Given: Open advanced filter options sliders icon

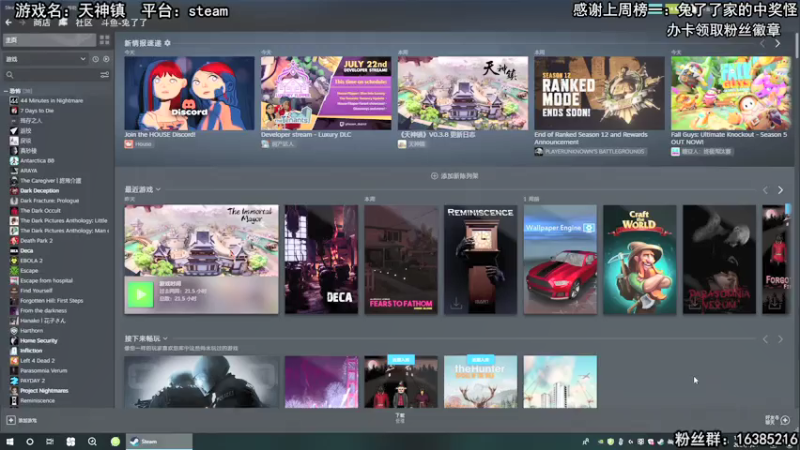Looking at the screenshot, I should (105, 75).
